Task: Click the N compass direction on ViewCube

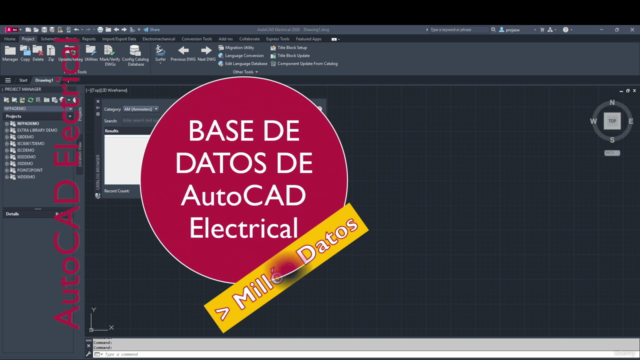Action: click(612, 102)
